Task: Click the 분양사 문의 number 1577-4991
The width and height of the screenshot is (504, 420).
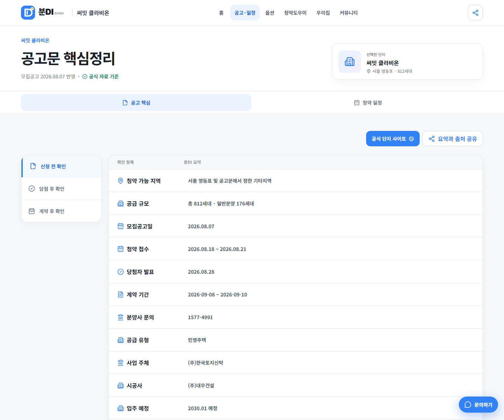Action: click(x=200, y=317)
